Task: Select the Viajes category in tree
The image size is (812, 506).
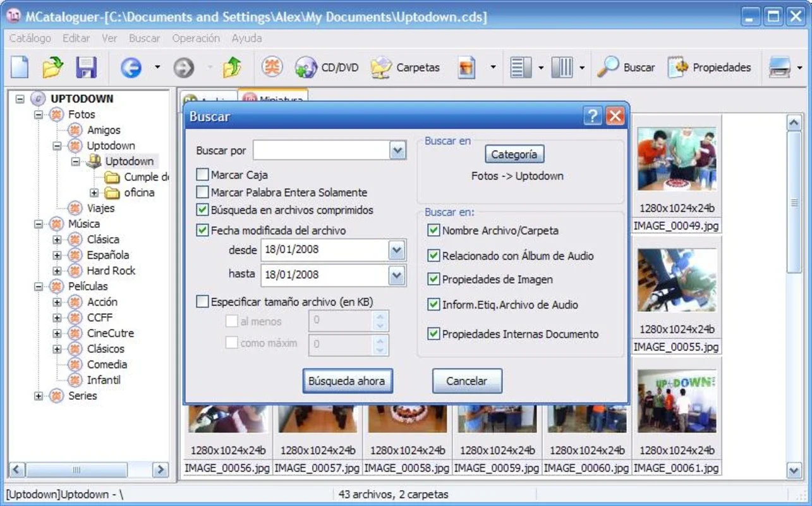Action: pos(92,208)
